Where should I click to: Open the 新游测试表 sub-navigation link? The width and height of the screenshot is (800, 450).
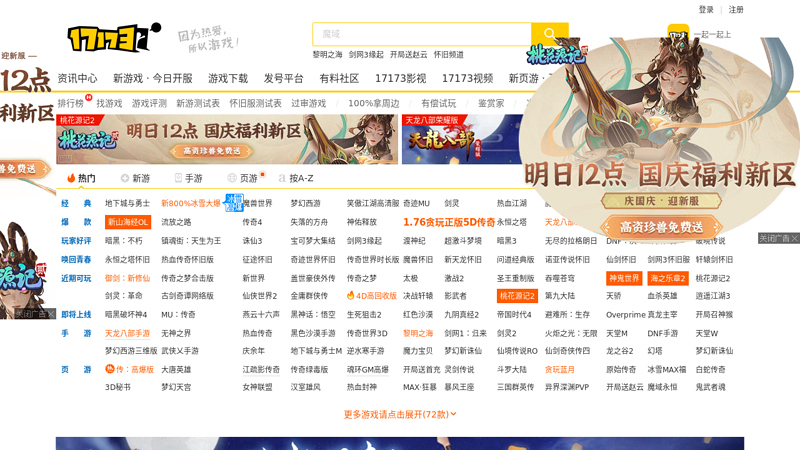(198, 103)
